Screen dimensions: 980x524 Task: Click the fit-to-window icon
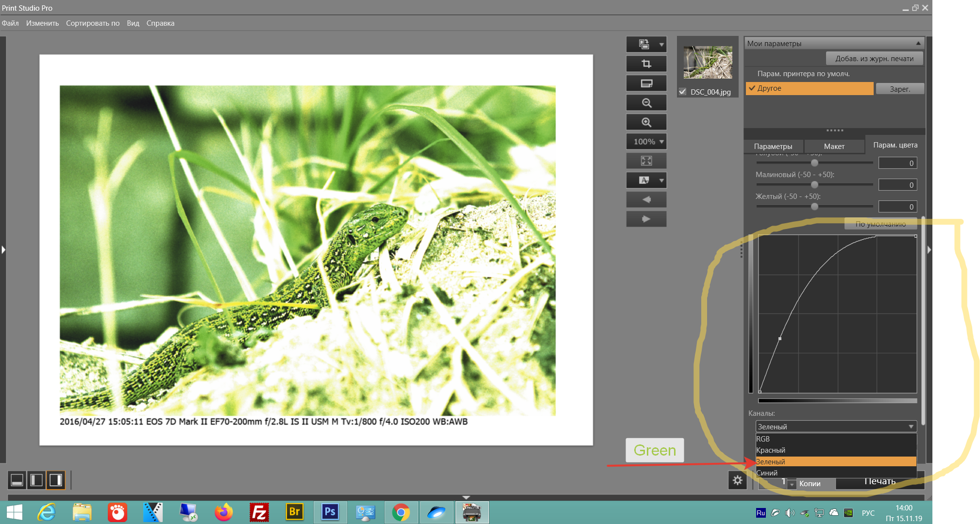pyautogui.click(x=646, y=161)
